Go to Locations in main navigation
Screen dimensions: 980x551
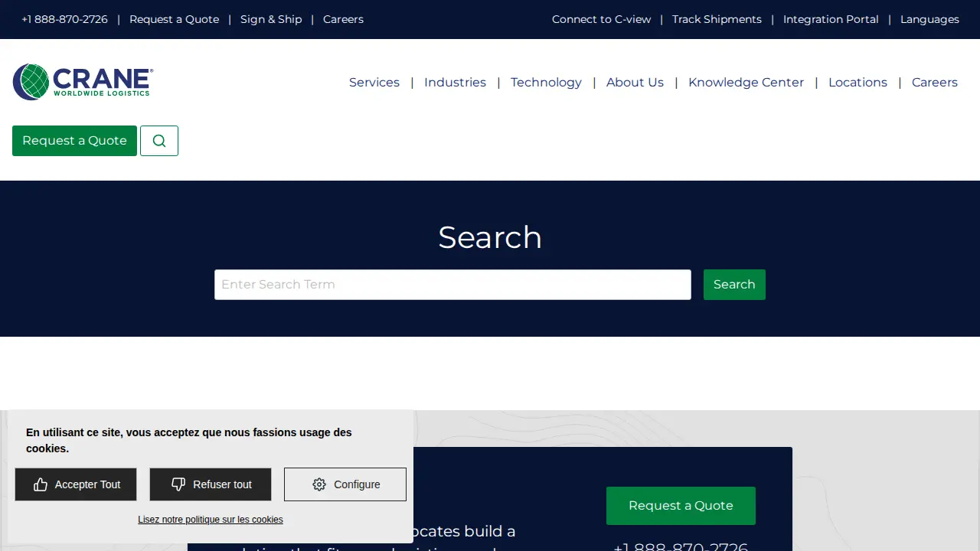click(x=857, y=83)
